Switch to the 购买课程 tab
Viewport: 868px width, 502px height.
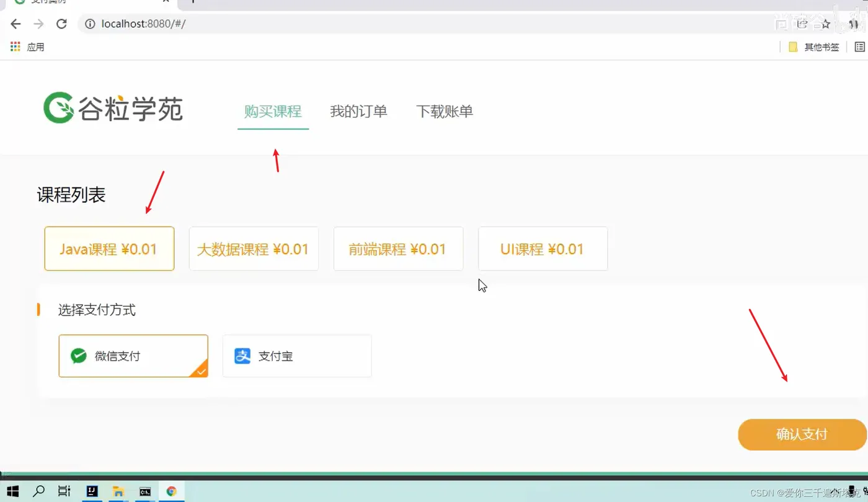[x=273, y=112]
